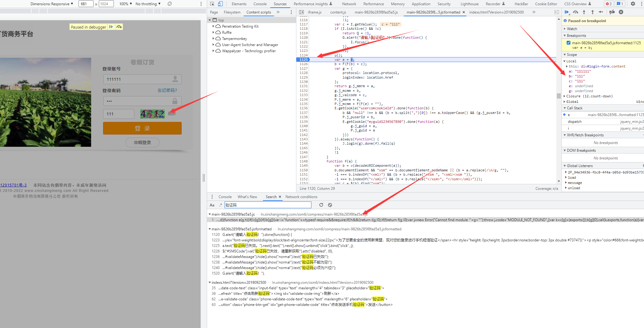Expand the Watch section
Viewport: 644px width, 328px height.
coord(572,29)
